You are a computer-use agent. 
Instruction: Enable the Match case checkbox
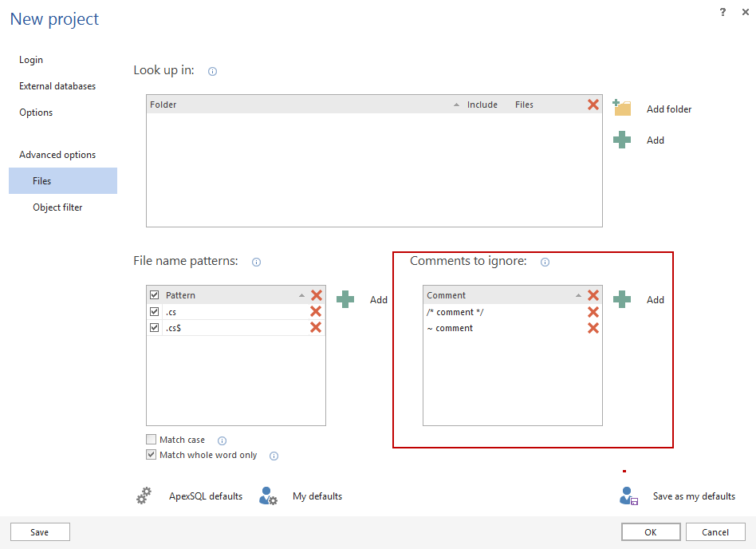click(152, 440)
